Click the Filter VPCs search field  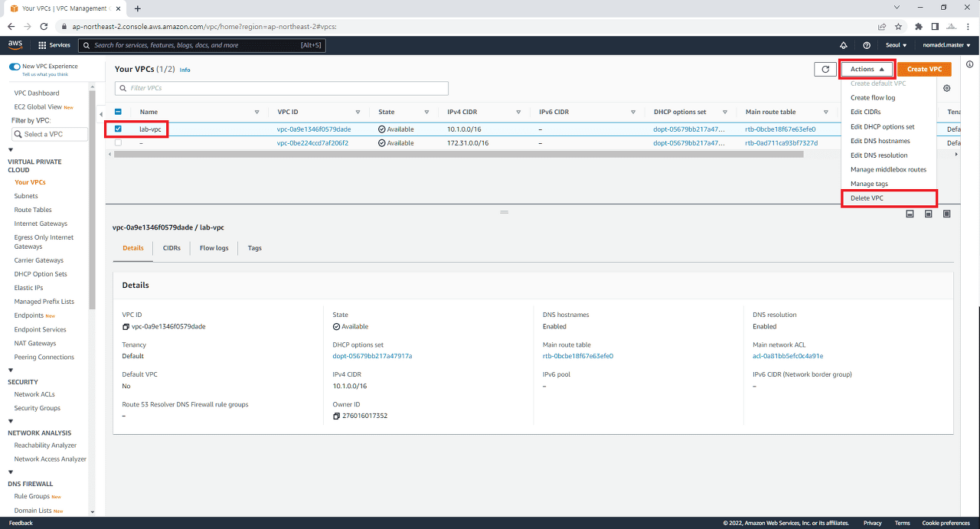282,88
